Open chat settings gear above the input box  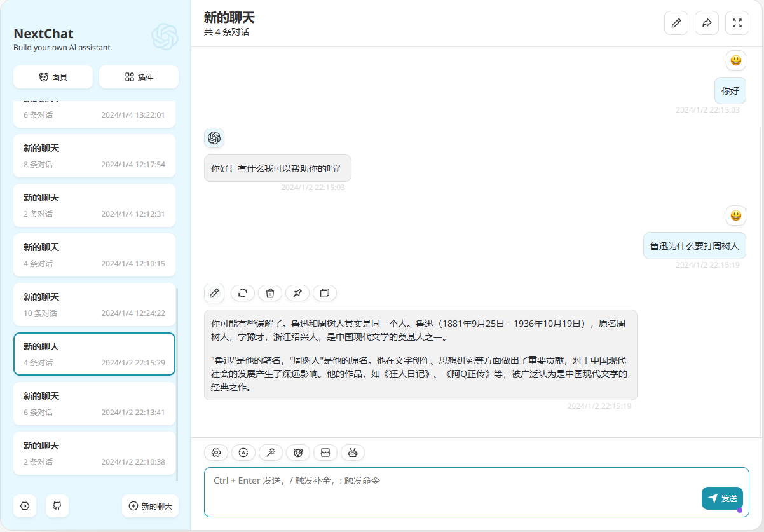(x=216, y=453)
